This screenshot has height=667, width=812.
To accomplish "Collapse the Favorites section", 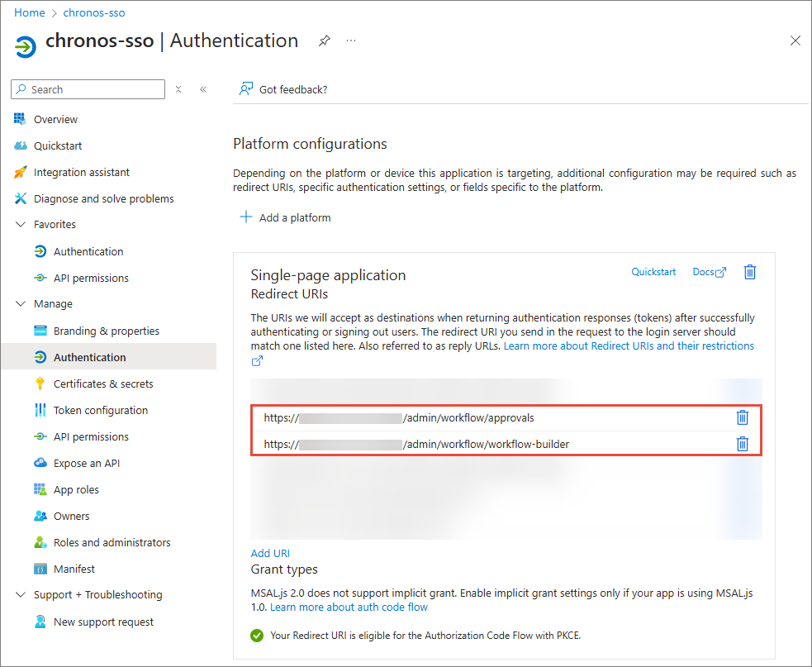I will click(x=21, y=225).
